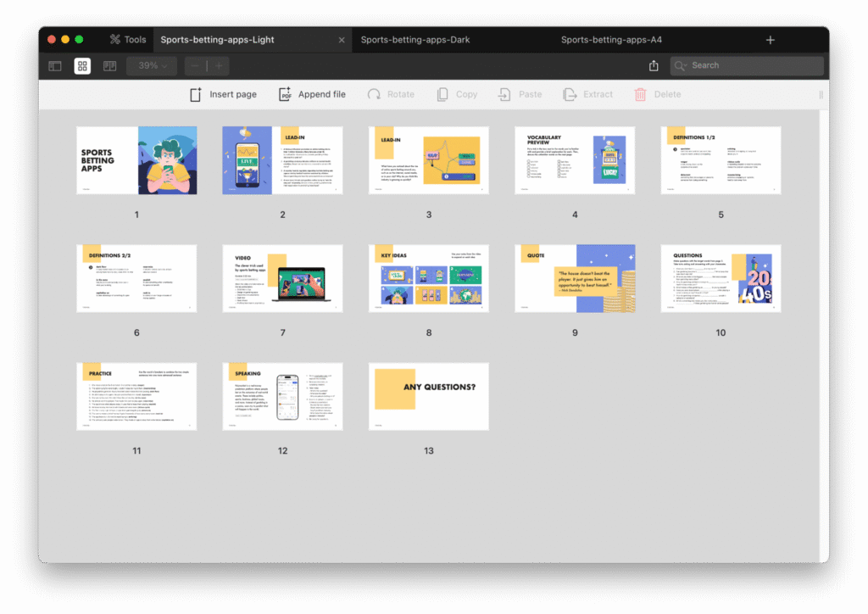Click Insert page
This screenshot has width=868, height=614.
[x=223, y=94]
